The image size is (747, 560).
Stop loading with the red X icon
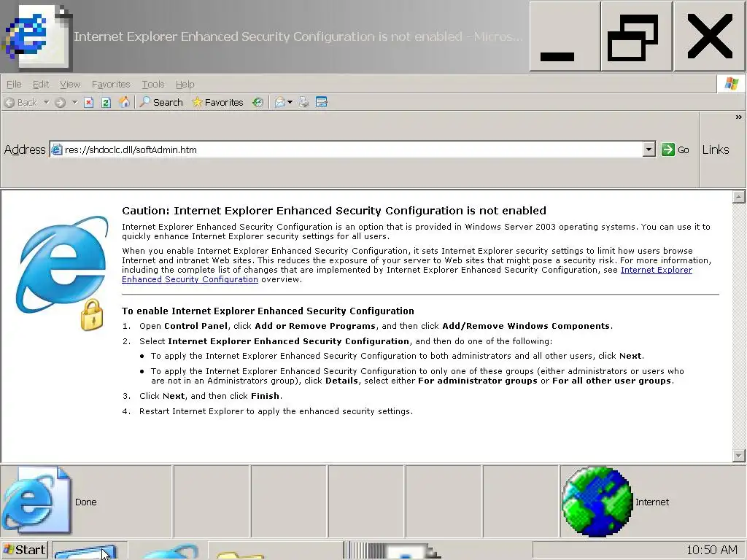pyautogui.click(x=88, y=102)
